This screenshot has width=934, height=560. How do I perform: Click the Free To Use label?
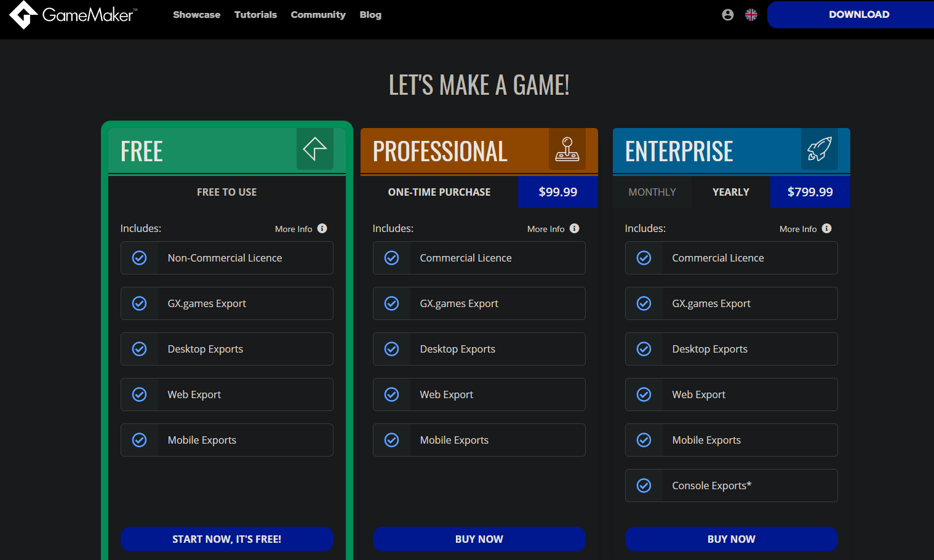coord(227,192)
